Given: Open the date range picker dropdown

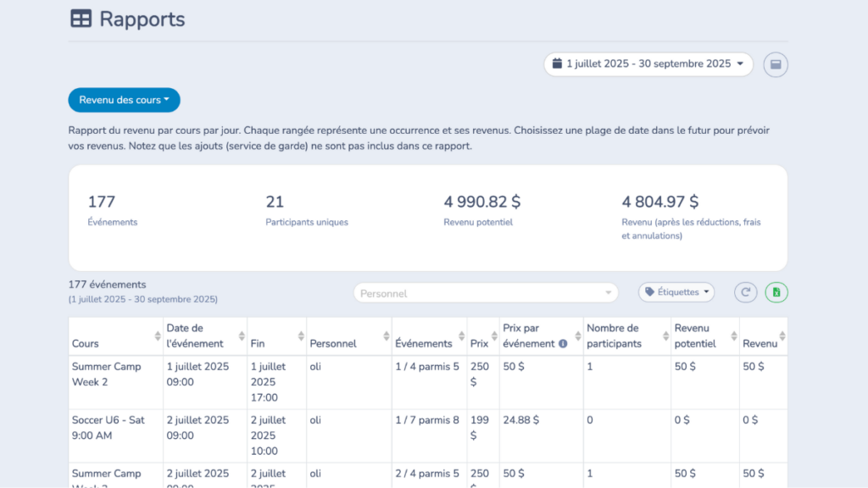Looking at the screenshot, I should 648,64.
